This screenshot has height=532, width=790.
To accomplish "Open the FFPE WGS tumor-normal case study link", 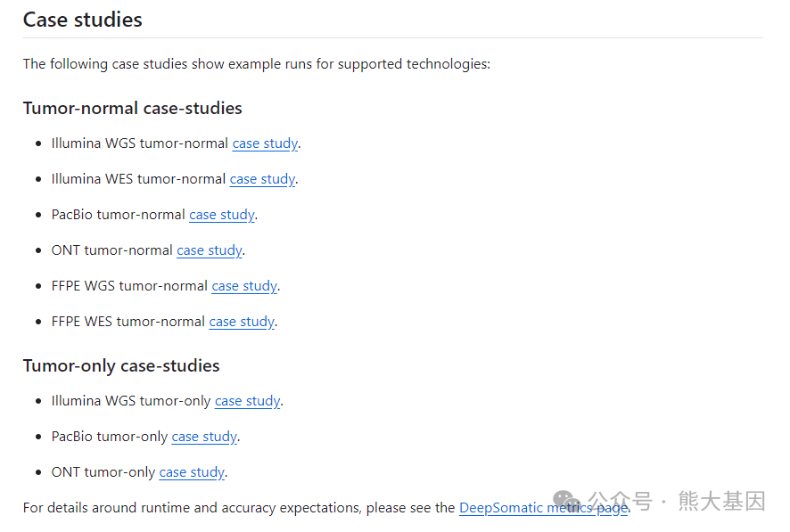I will tap(244, 286).
